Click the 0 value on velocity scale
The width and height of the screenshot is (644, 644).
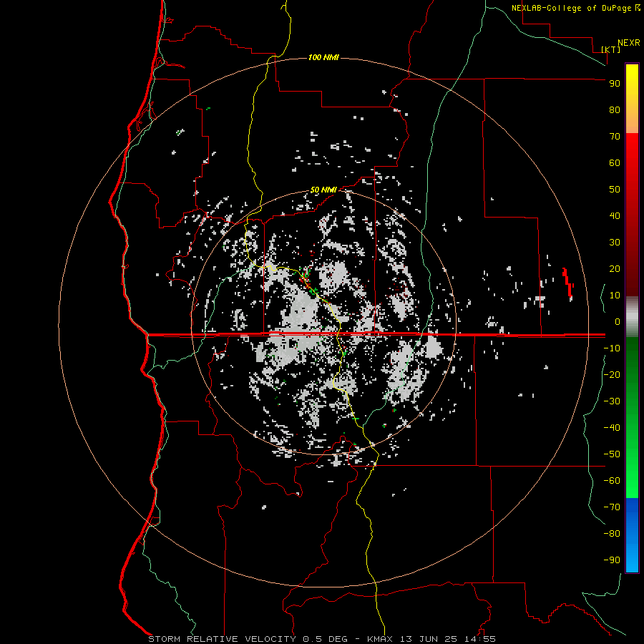(618, 321)
